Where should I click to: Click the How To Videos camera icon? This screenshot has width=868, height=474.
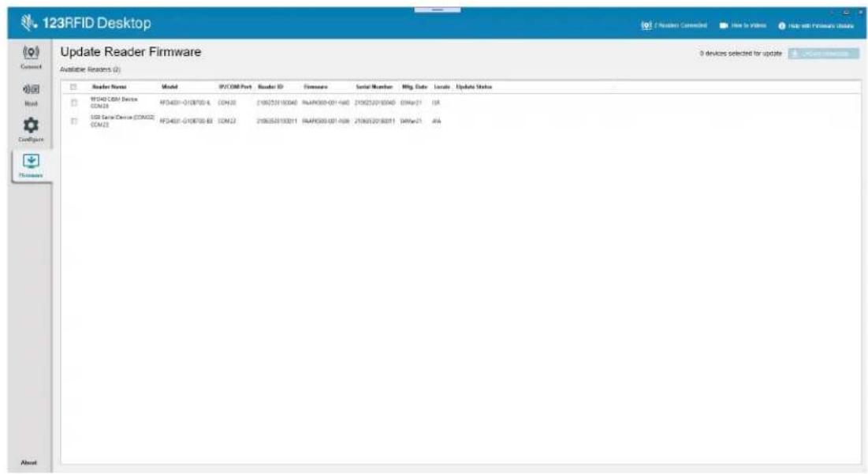[724, 25]
